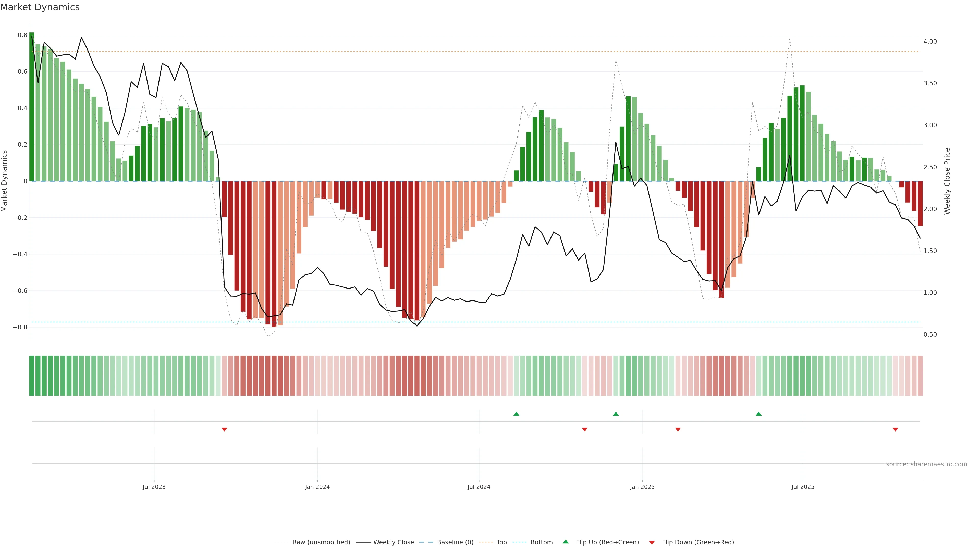The width and height of the screenshot is (980, 551).
Task: Click the Jan 2024 x-axis label
Action: click(x=317, y=487)
